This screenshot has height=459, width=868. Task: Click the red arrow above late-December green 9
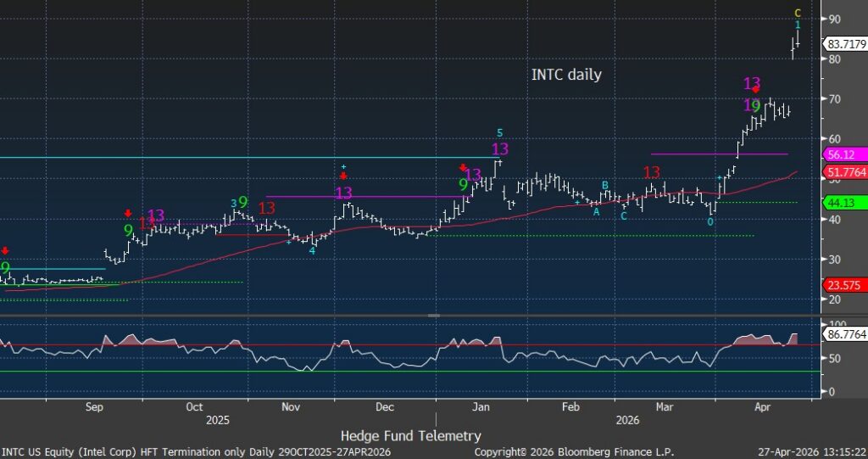click(x=464, y=168)
